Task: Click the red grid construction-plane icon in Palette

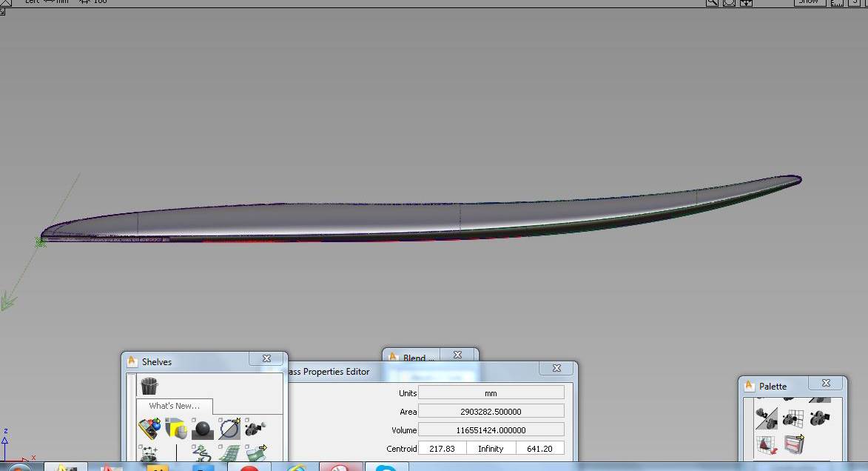Action: pos(766,445)
